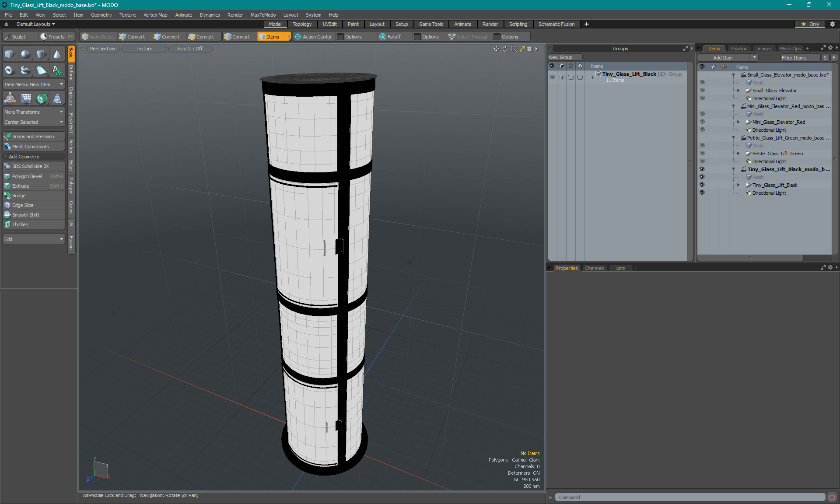Toggle visibility of Petite_Glass_Lift_Green item
Screen dimensions: 840x504
pyautogui.click(x=702, y=153)
